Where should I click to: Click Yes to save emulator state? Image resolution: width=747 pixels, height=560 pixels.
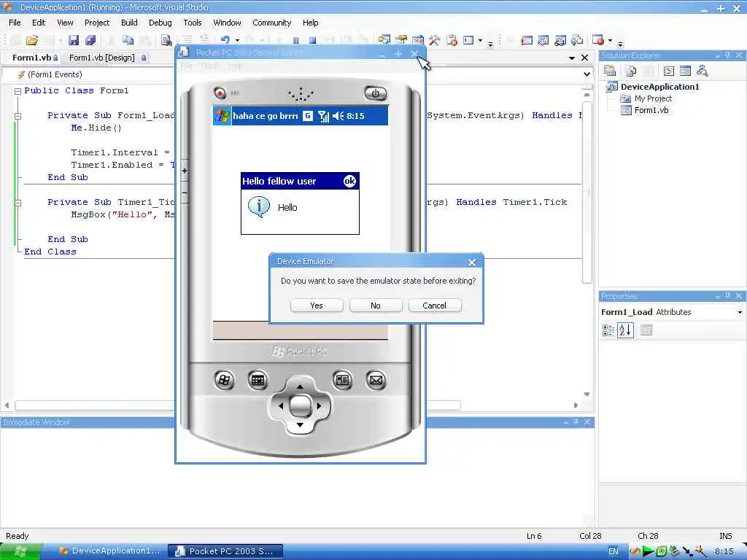[x=317, y=306]
